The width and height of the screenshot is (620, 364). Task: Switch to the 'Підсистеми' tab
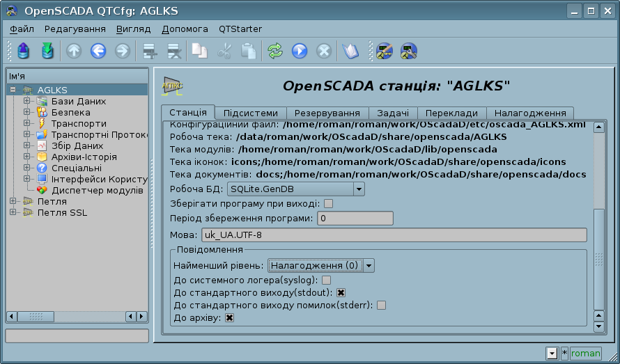point(250,113)
